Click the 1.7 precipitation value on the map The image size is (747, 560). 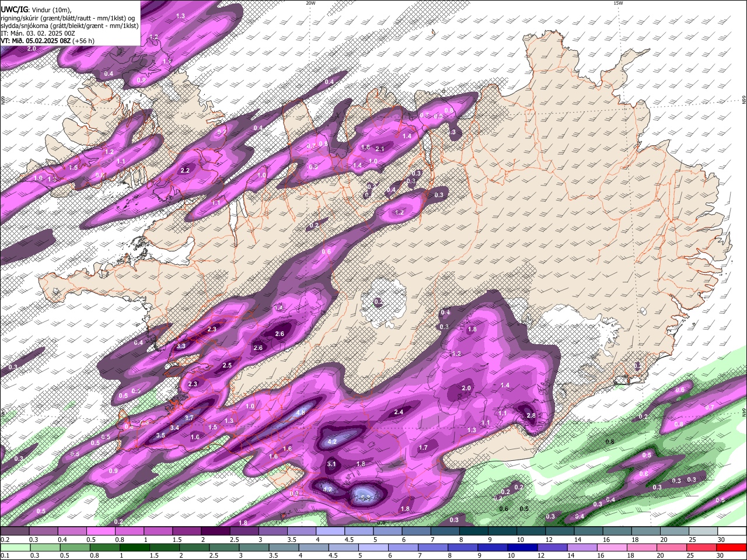(424, 448)
